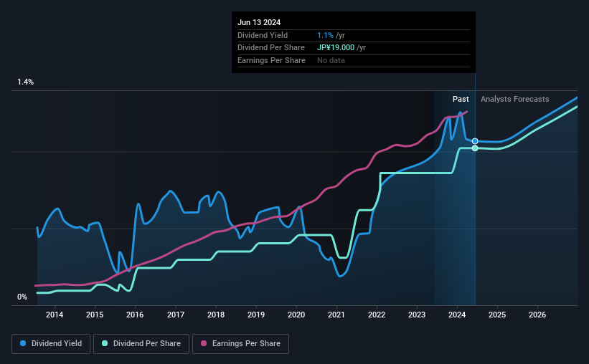Click the No data earnings value
This screenshot has height=364, width=589.
331,60
